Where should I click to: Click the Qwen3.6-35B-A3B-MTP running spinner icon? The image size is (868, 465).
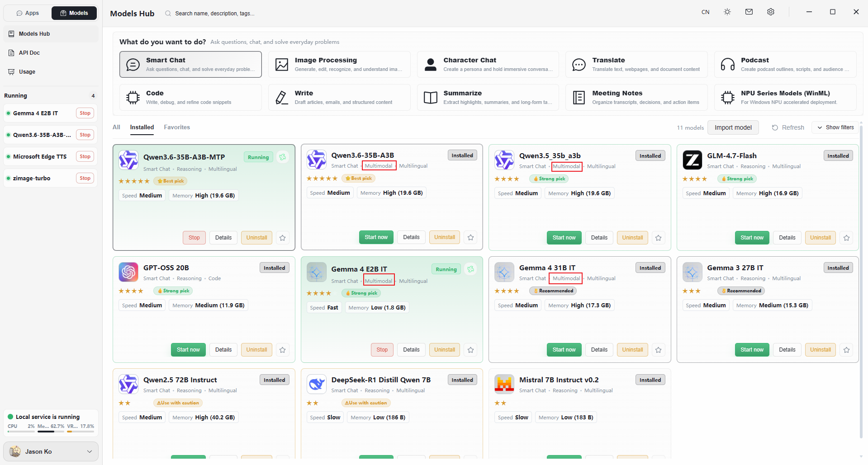point(283,157)
